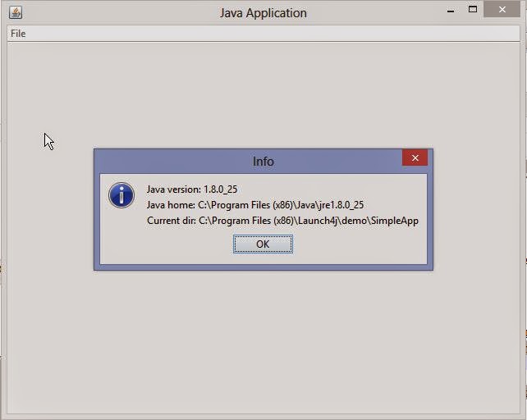Click the 'Current dir' path line
Viewport: 527px width, 420px height.
click(282, 221)
